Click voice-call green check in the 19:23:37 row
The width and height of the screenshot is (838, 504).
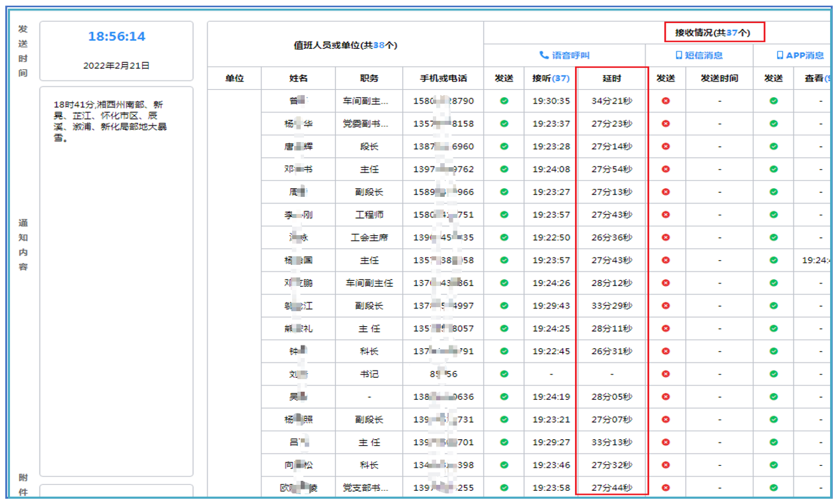pos(504,124)
